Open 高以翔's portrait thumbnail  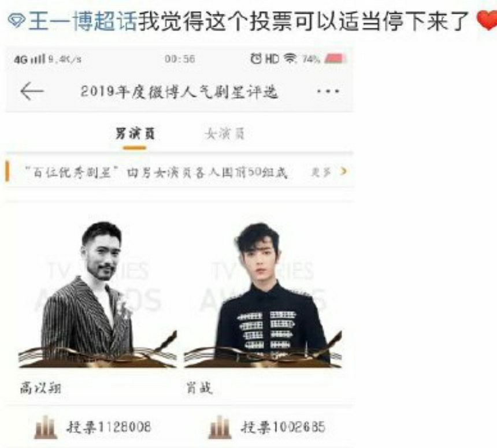coord(97,294)
